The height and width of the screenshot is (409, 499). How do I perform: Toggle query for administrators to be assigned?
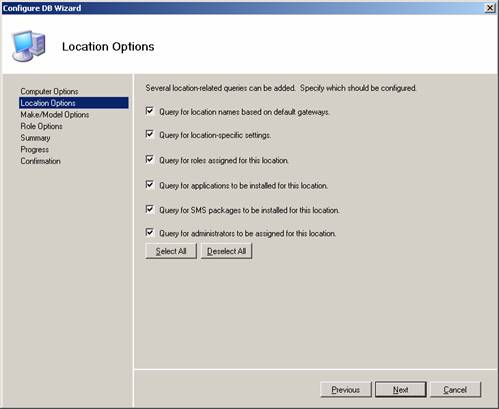coord(150,232)
